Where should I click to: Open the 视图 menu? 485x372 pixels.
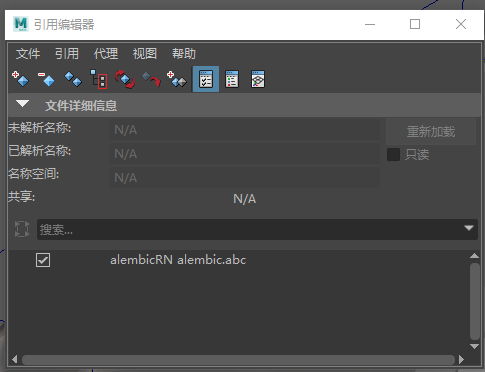(145, 54)
